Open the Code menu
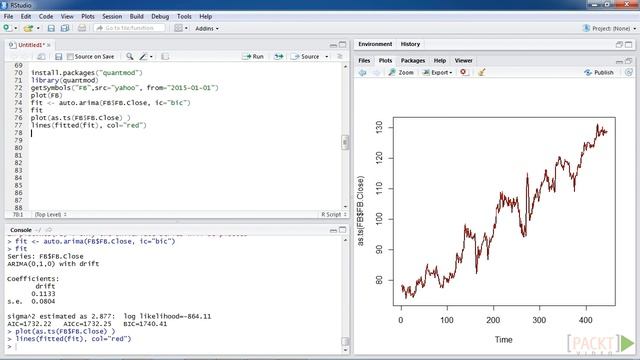This screenshot has height=360, width=640. click(x=46, y=16)
